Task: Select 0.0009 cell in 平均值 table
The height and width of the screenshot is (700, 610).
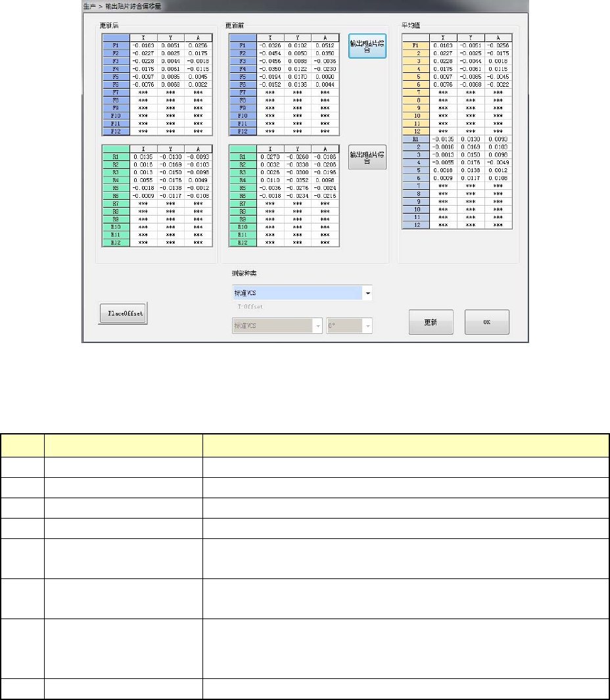Action: (444, 178)
